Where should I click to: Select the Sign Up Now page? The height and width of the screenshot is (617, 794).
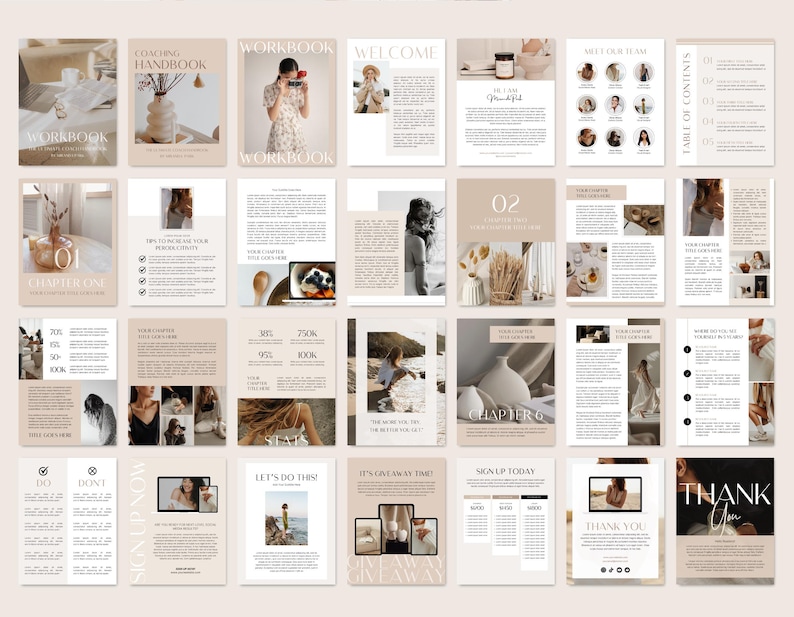[x=177, y=521]
